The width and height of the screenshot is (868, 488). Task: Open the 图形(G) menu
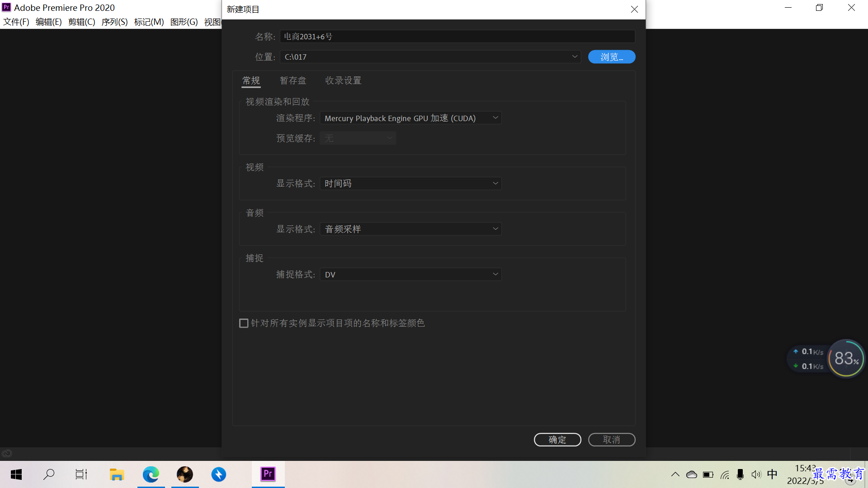pyautogui.click(x=184, y=22)
